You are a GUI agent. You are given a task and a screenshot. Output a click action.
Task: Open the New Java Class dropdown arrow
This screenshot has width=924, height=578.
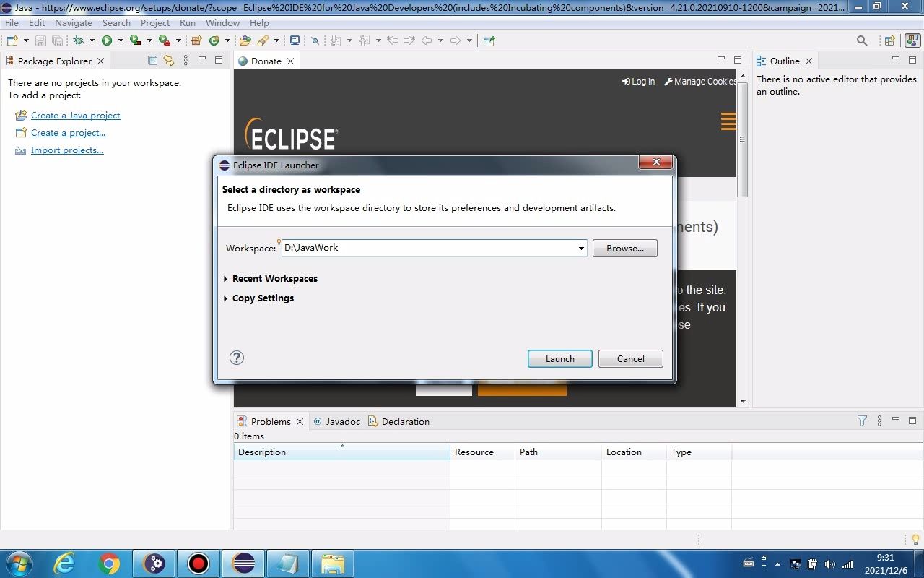(x=227, y=40)
